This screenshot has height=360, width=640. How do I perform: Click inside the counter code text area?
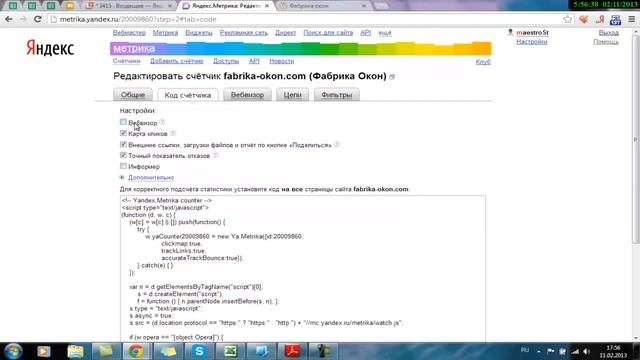click(x=303, y=269)
